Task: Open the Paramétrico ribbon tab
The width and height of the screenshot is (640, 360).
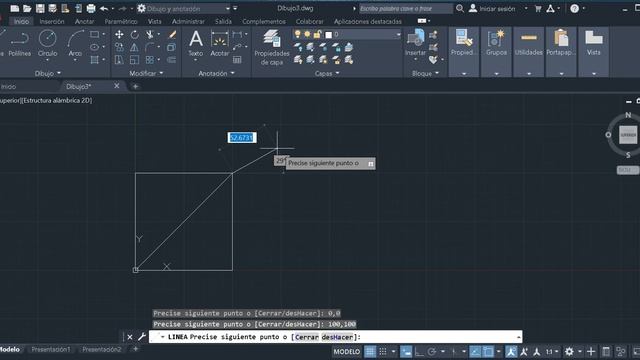Action: [x=121, y=21]
